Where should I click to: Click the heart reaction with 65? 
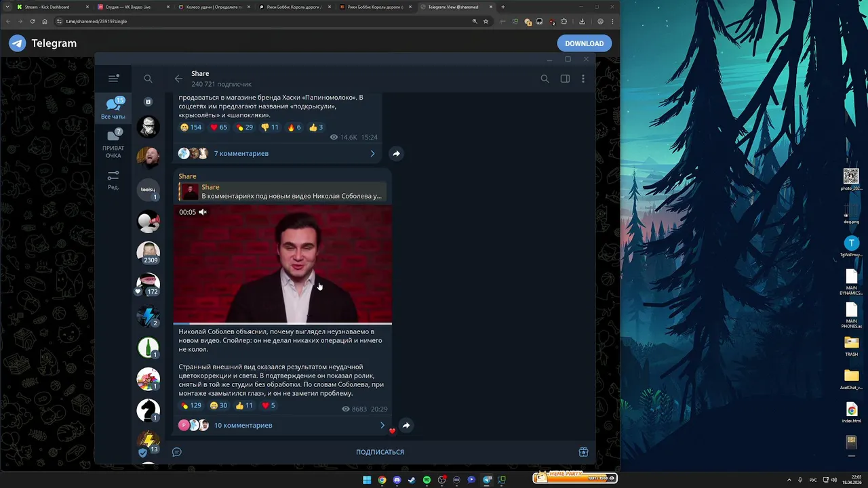coord(218,127)
